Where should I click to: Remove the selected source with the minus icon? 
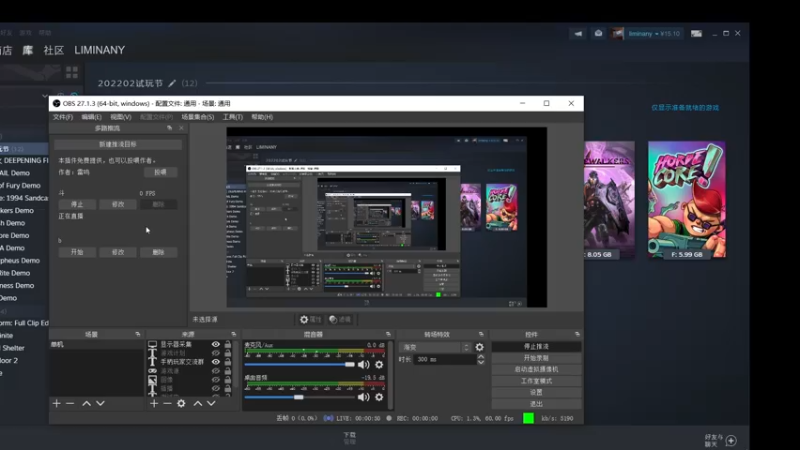click(167, 404)
